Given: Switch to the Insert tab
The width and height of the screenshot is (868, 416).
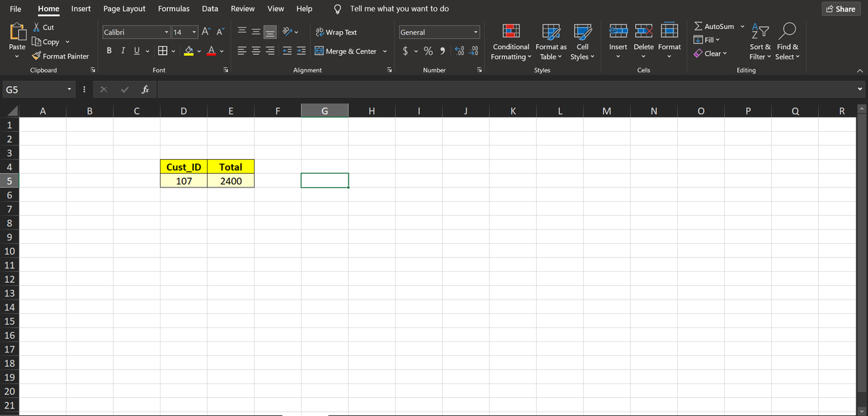Looking at the screenshot, I should (81, 9).
